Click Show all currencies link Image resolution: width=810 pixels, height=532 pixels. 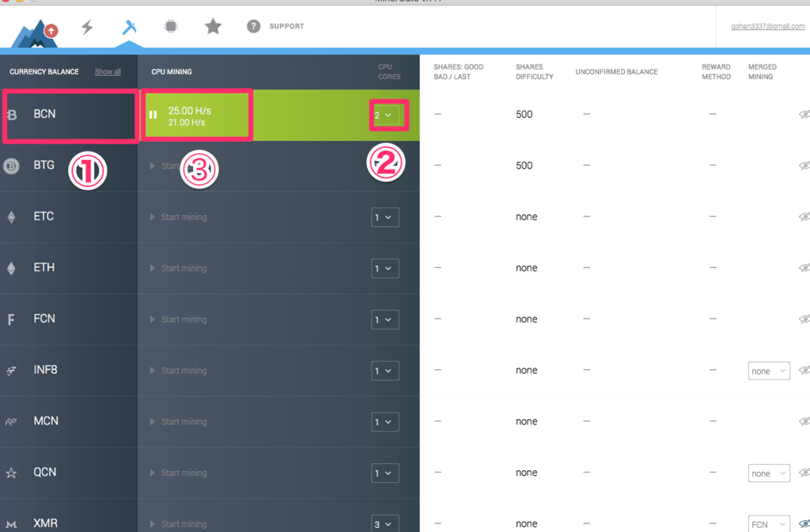tap(108, 72)
